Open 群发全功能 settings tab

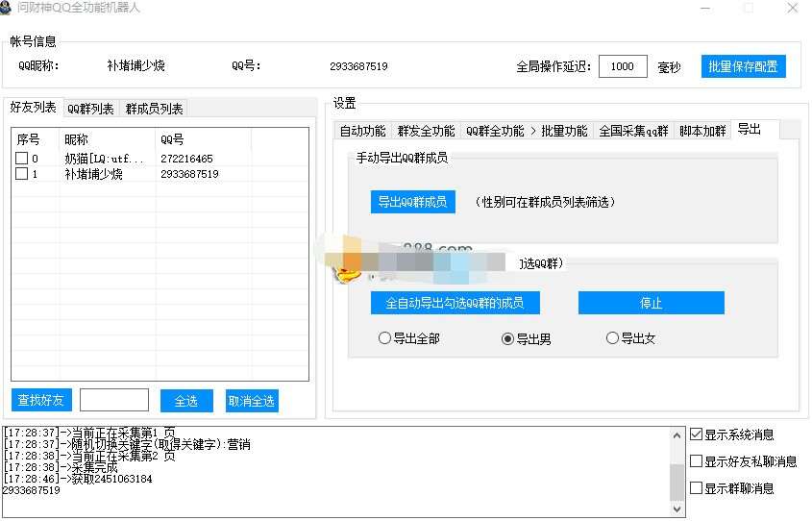tap(426, 131)
